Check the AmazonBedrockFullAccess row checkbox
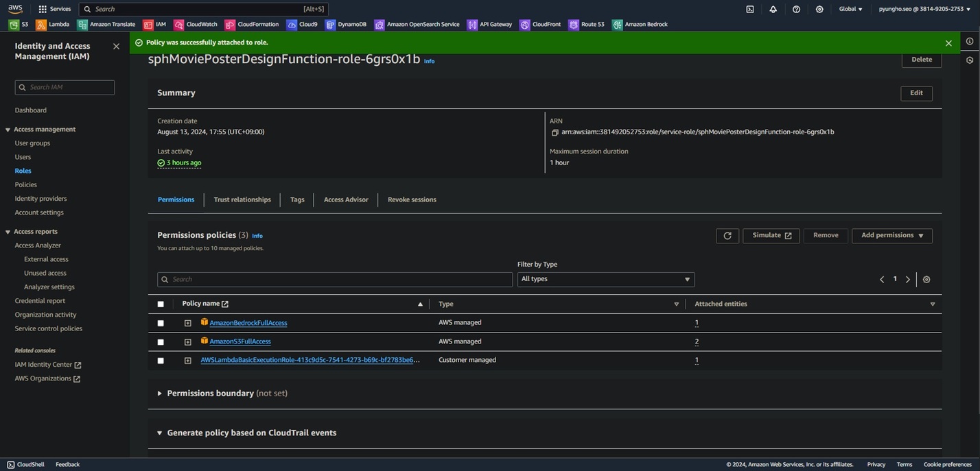Image resolution: width=980 pixels, height=471 pixels. click(x=161, y=323)
